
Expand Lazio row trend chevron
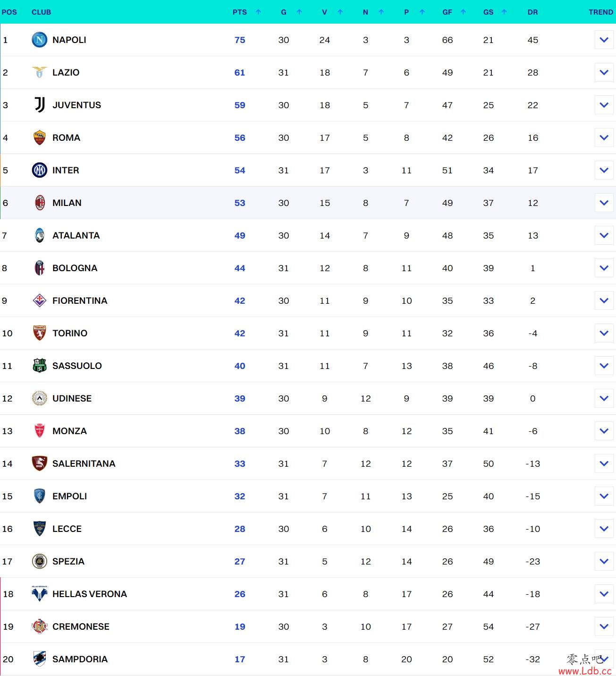604,73
